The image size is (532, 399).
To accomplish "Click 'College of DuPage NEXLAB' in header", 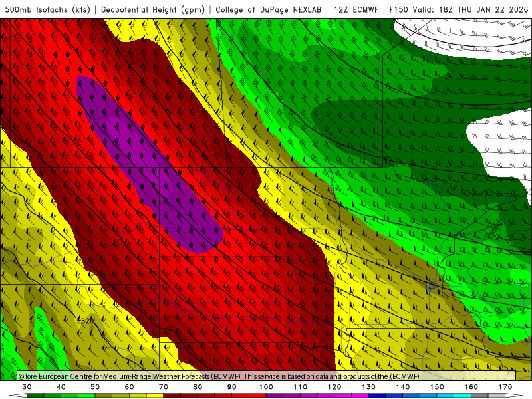I will coord(269,9).
